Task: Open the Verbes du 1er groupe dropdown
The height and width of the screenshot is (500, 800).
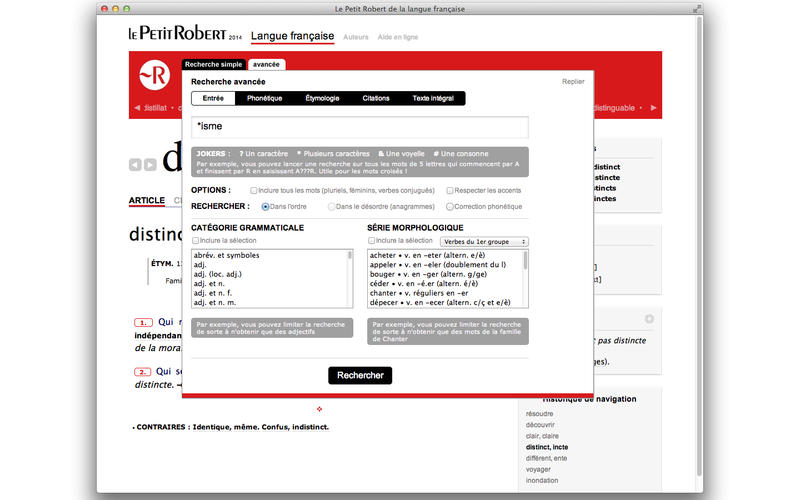Action: pyautogui.click(x=484, y=241)
